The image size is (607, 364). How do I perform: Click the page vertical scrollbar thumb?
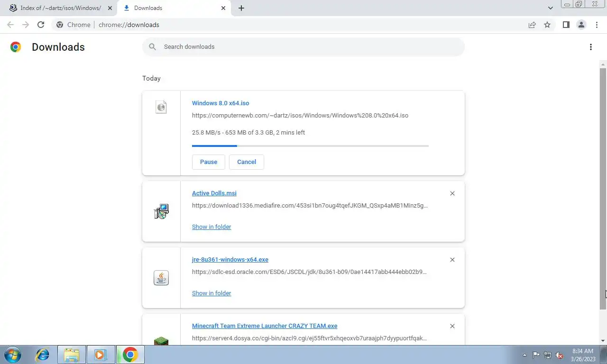pyautogui.click(x=603, y=189)
